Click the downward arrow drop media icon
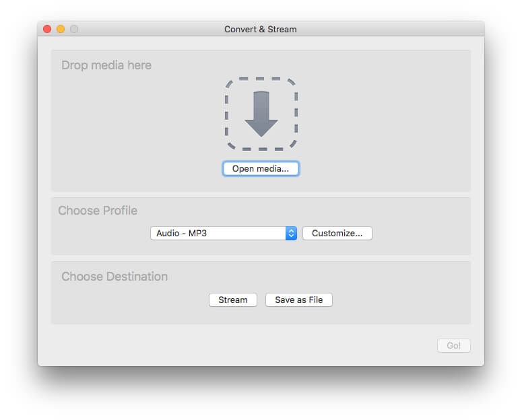Viewport: 522px width, 420px height. click(261, 113)
